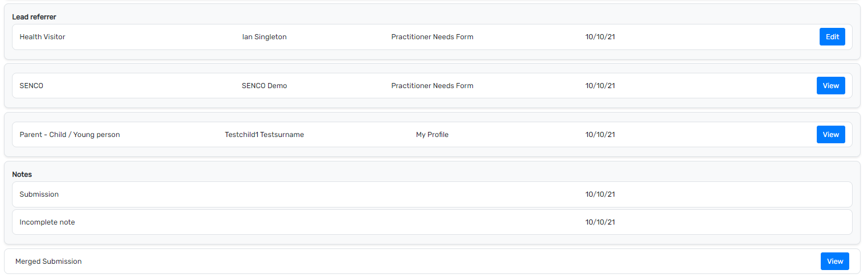Click View on the SENCO row

coord(830,86)
